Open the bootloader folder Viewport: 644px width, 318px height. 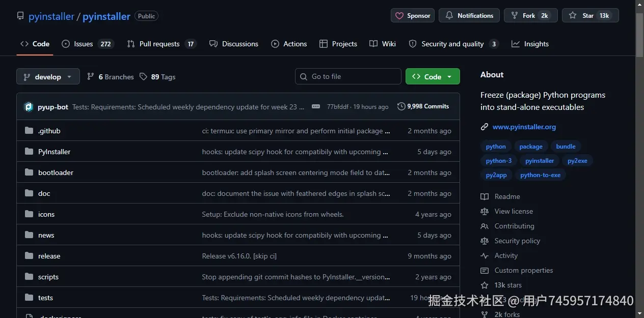point(56,172)
